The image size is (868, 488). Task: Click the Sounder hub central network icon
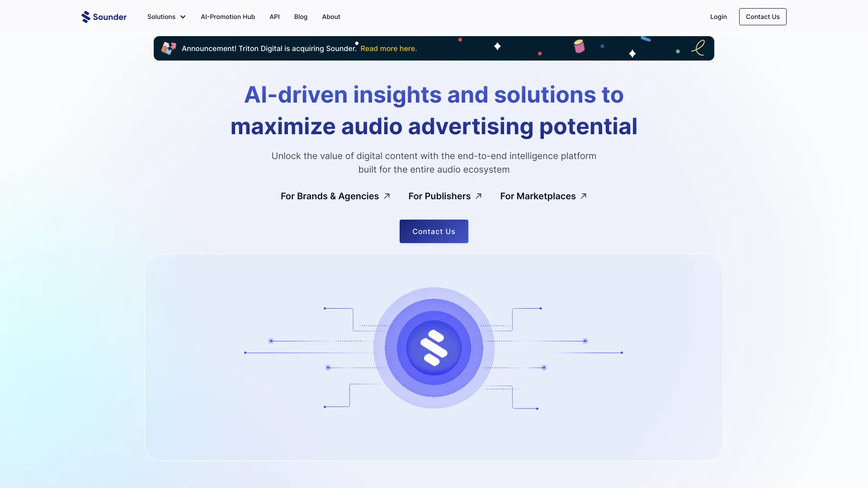click(x=434, y=348)
